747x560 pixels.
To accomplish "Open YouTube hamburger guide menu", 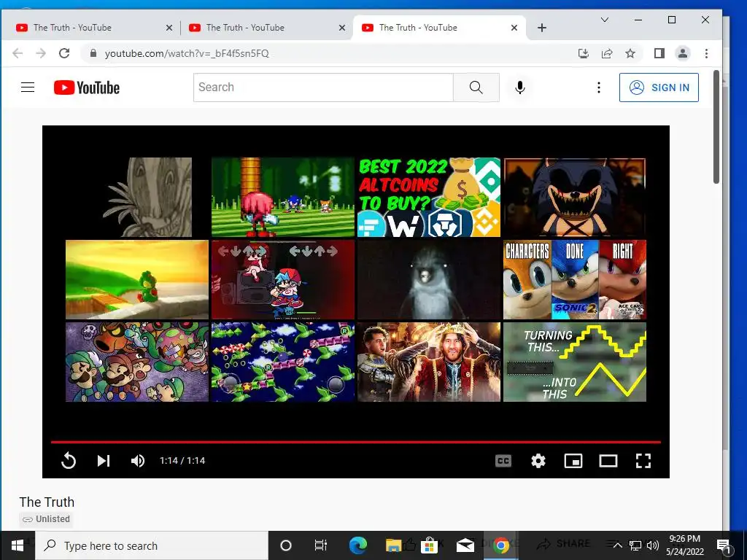I will tap(28, 87).
